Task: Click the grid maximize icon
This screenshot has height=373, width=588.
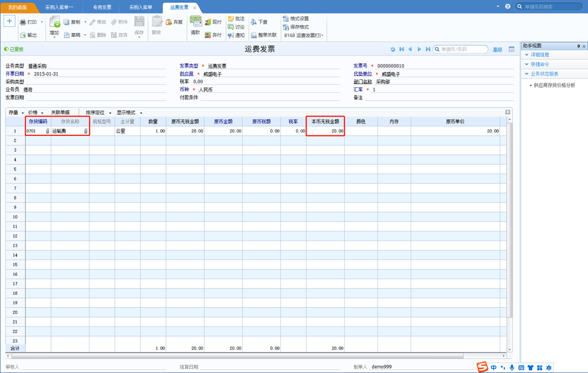Action: pos(508,112)
